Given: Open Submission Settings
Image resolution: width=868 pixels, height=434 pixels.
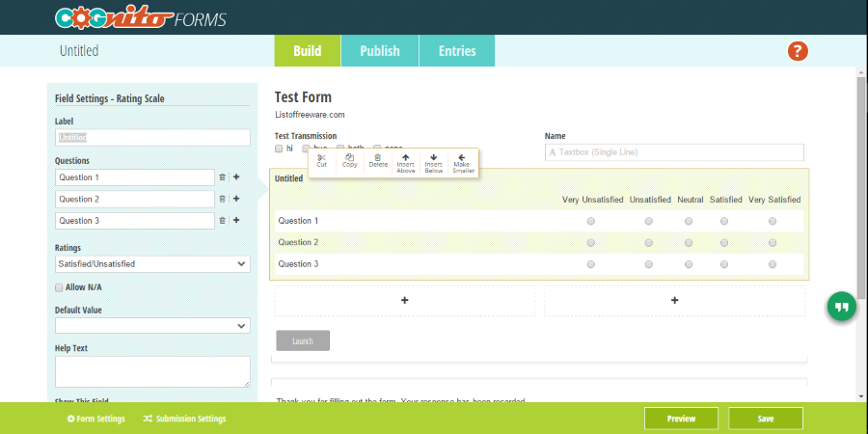Looking at the screenshot, I should coord(184,419).
